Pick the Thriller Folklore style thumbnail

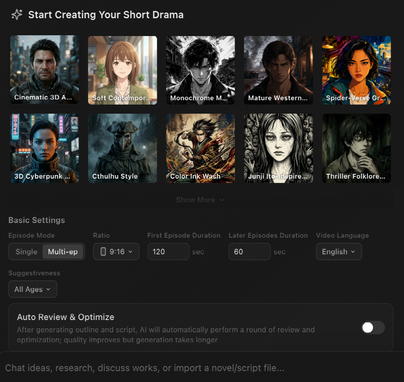(356, 148)
